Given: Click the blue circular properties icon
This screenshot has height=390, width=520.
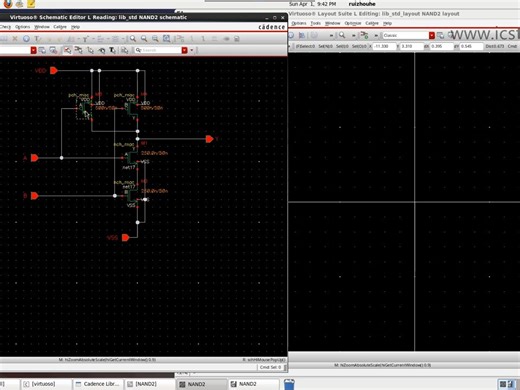Looking at the screenshot, I should (x=26, y=39).
